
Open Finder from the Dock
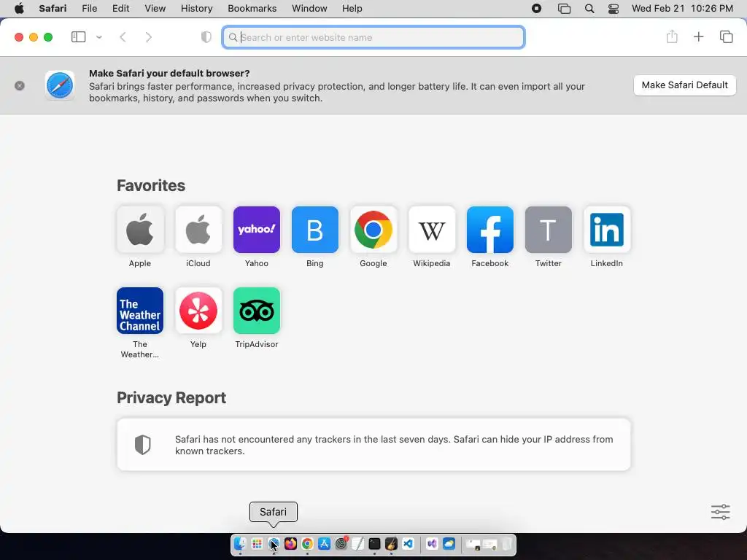(240, 543)
